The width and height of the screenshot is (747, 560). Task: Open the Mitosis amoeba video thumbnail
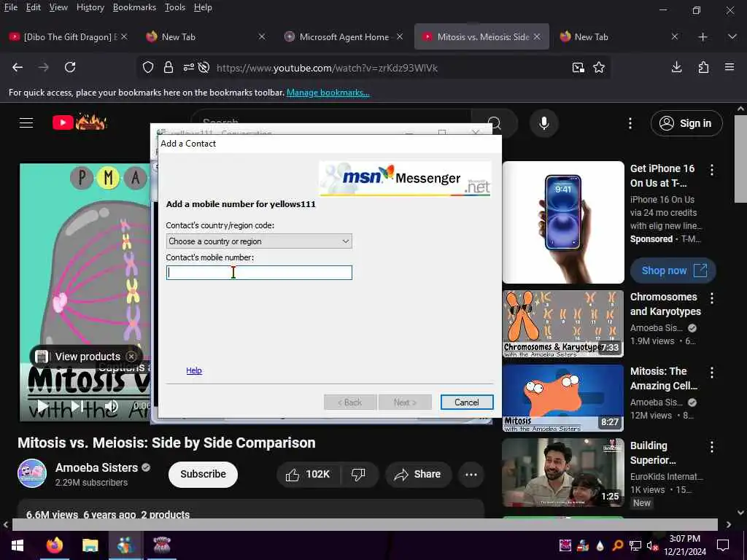tap(562, 398)
